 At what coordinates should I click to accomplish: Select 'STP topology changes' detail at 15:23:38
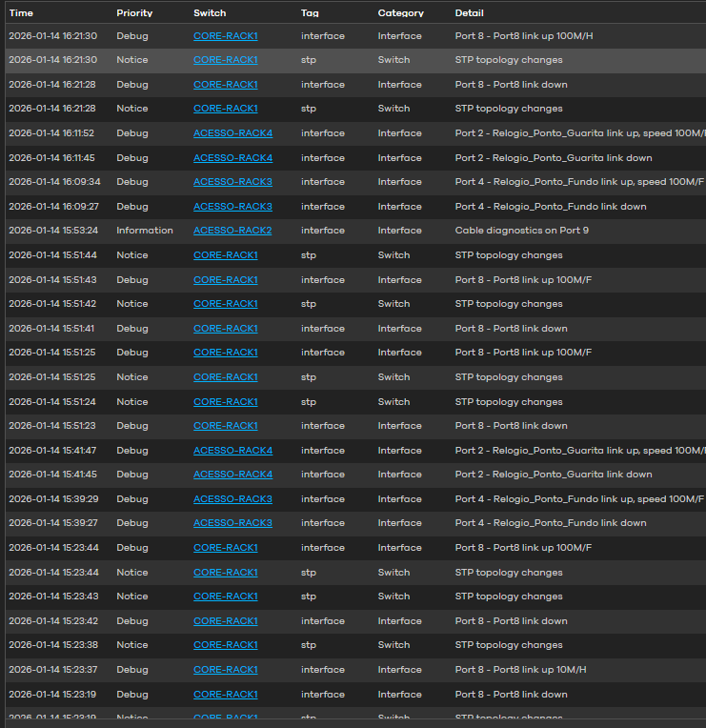click(508, 645)
